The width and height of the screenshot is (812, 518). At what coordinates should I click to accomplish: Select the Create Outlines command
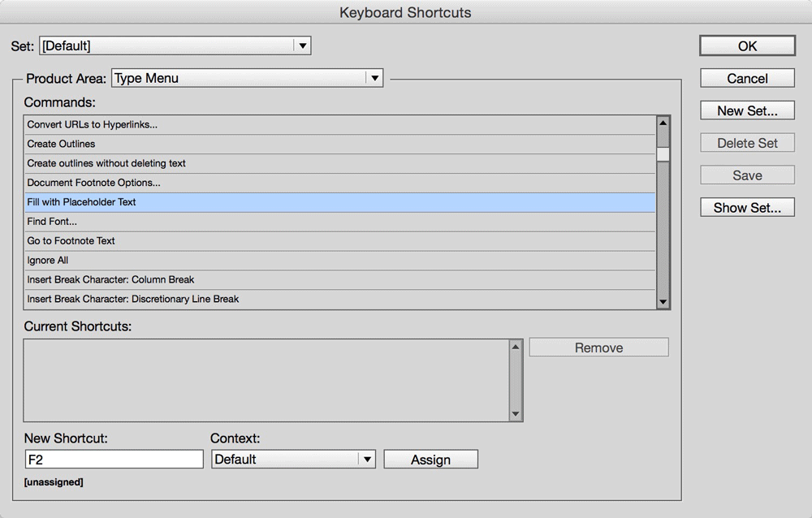click(x=62, y=144)
